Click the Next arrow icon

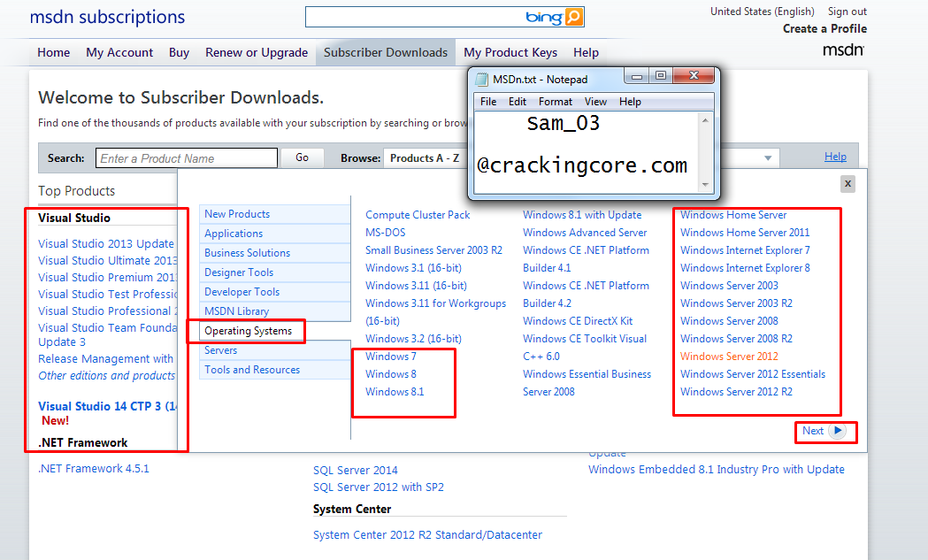click(x=838, y=431)
